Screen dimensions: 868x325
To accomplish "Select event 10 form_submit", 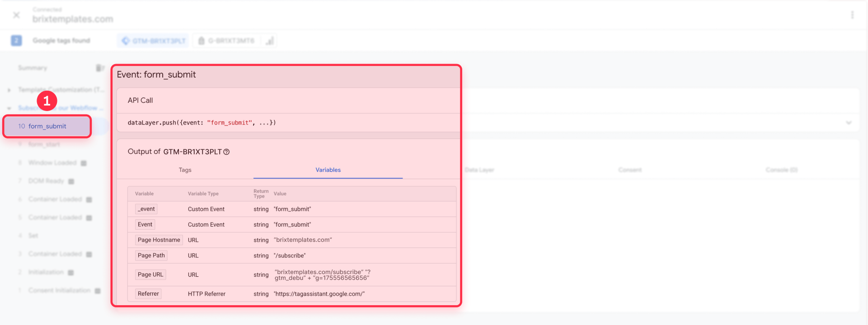I will [x=47, y=126].
